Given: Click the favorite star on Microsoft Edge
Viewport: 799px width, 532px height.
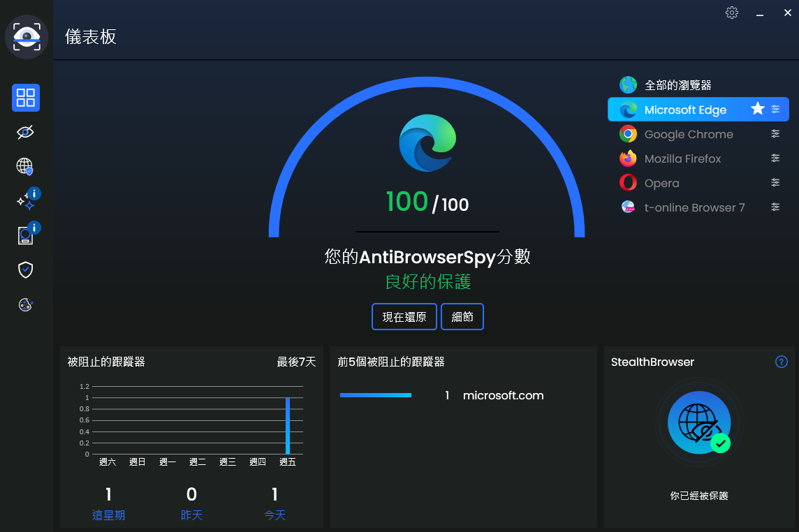Looking at the screenshot, I should click(x=758, y=108).
